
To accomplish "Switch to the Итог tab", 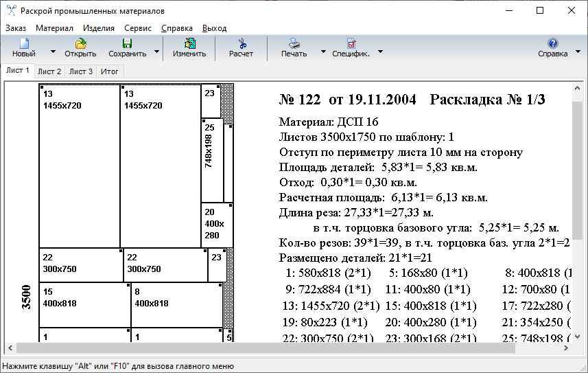I will point(110,71).
